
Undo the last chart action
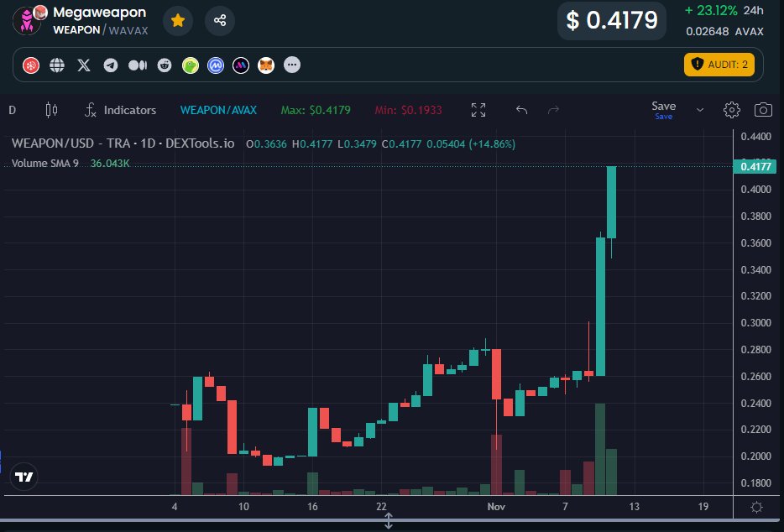point(520,110)
